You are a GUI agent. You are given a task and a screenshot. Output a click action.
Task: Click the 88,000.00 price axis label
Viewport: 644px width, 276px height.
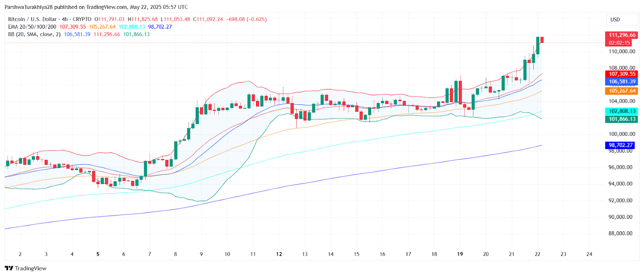click(620, 233)
